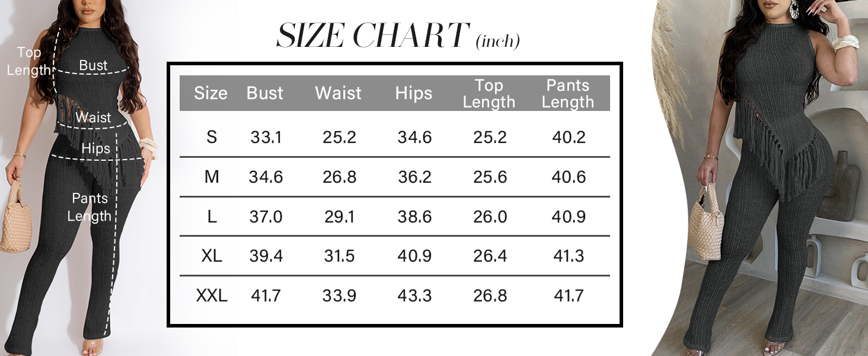Click the Waist column header in table
The width and height of the screenshot is (868, 356).
click(x=339, y=93)
